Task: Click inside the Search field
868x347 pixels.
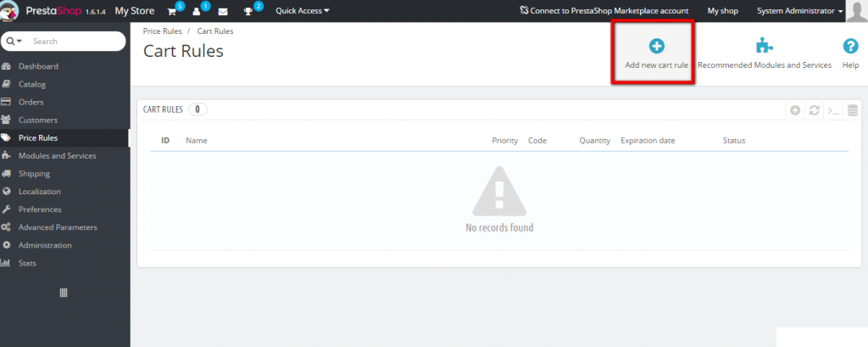Action: pos(76,41)
